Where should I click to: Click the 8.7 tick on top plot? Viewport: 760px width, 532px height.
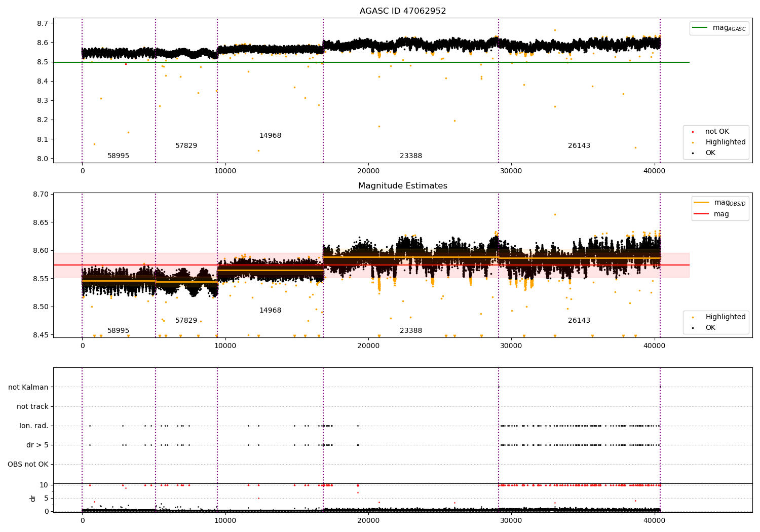coord(43,23)
